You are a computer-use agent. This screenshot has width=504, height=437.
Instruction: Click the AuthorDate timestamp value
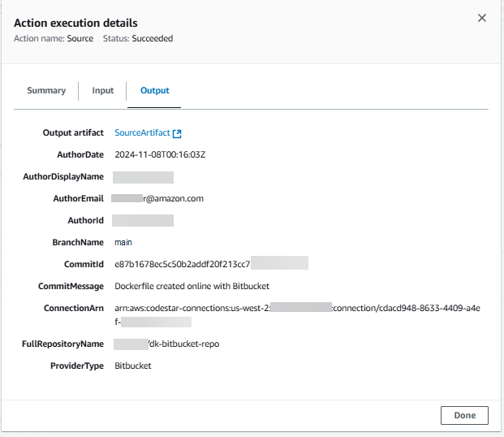coord(160,154)
